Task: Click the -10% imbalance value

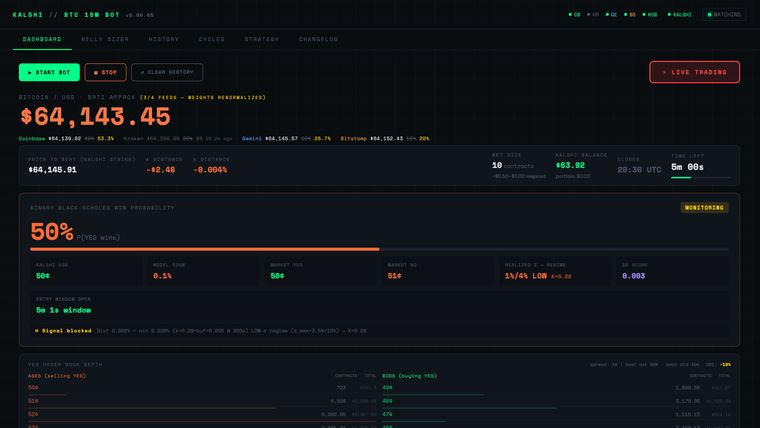Action: pyautogui.click(x=726, y=365)
